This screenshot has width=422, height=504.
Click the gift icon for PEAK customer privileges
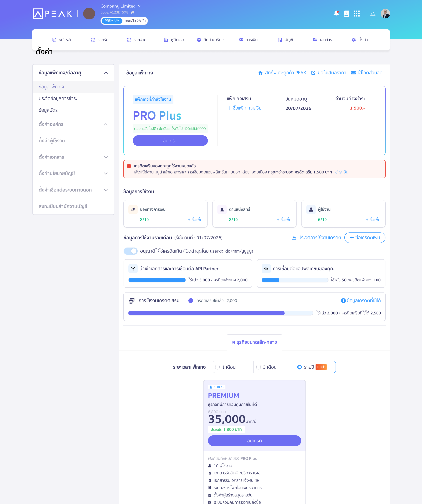(261, 73)
